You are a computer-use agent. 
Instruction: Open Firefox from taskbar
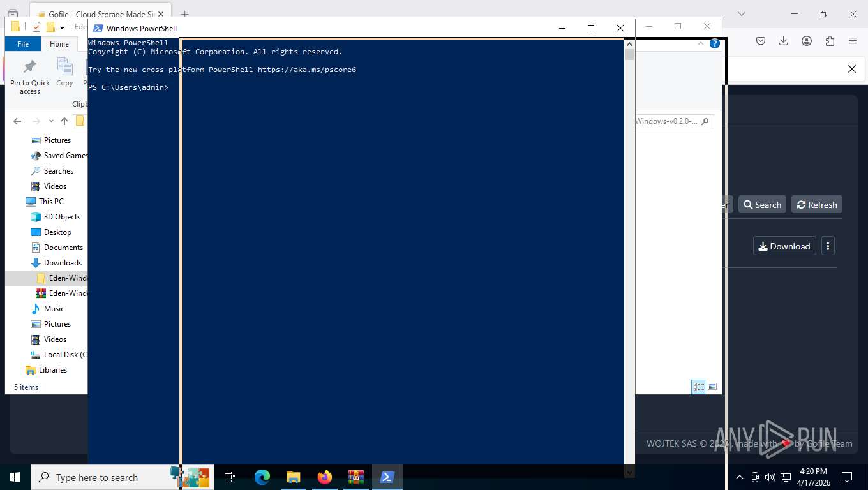[324, 477]
